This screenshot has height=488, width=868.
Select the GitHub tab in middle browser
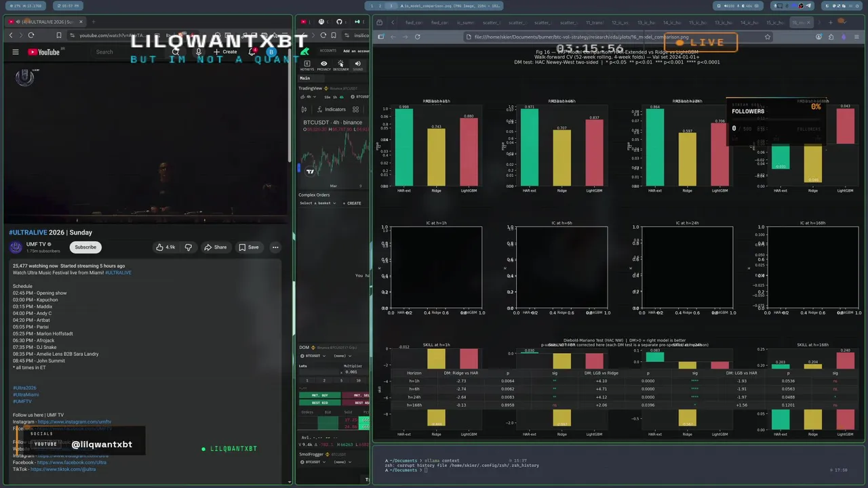tap(339, 22)
